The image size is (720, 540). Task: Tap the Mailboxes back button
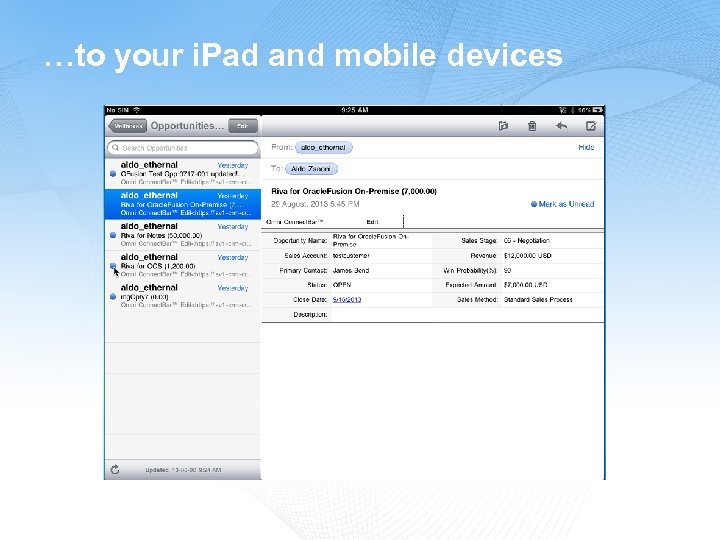point(127,126)
